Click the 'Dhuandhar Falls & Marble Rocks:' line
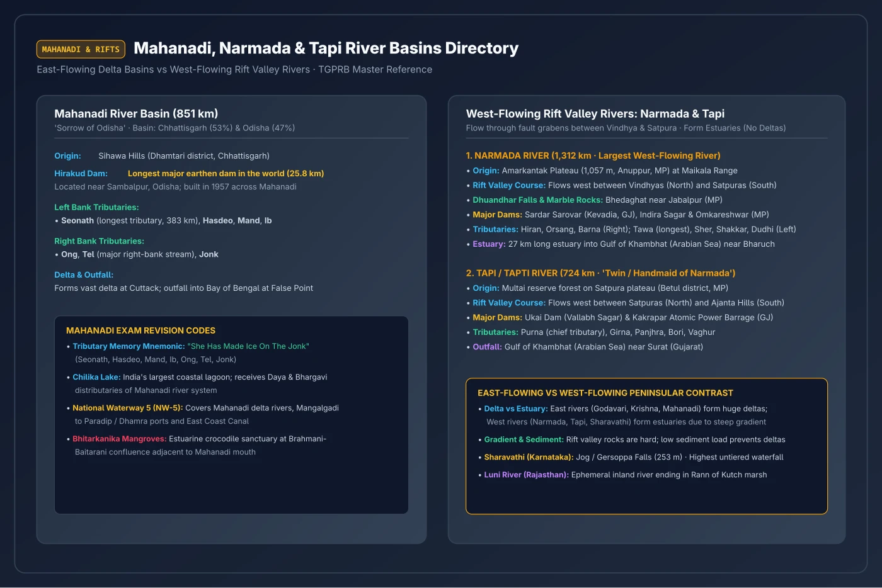This screenshot has height=588, width=882. click(594, 200)
